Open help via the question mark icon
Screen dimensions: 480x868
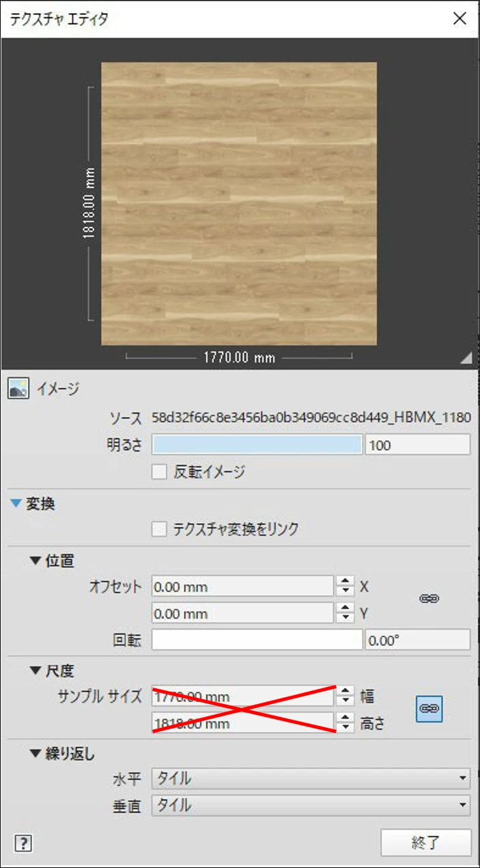23,843
